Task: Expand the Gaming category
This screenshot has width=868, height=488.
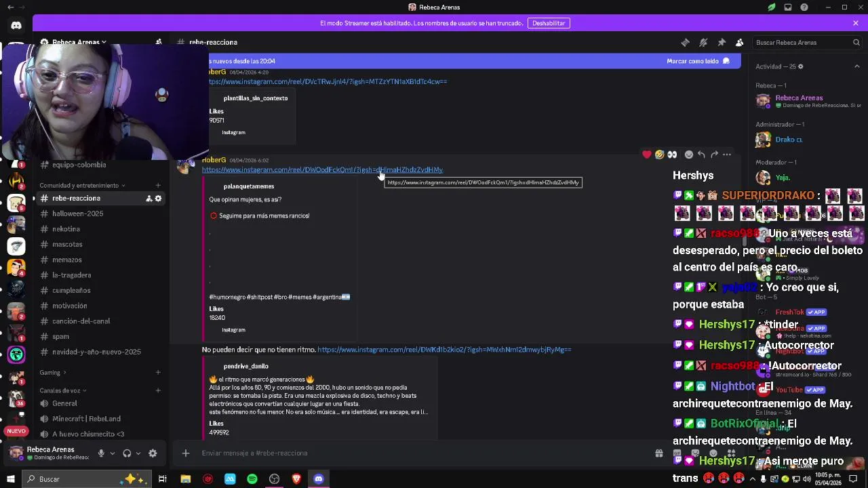Action: pyautogui.click(x=53, y=372)
